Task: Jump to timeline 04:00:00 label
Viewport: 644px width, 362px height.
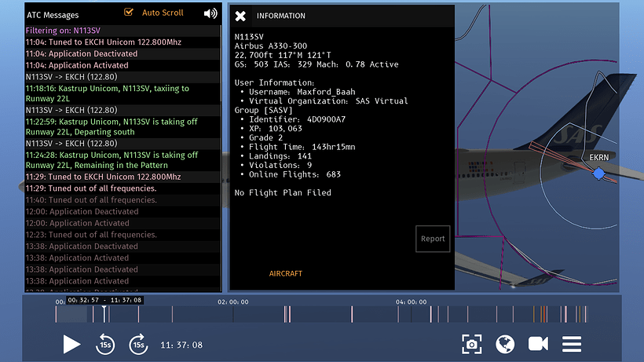Action: tap(411, 302)
